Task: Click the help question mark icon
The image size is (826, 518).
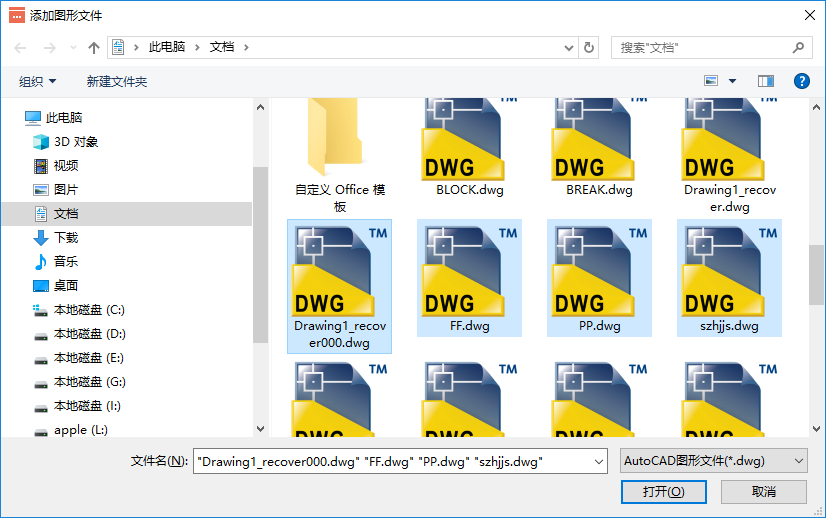Action: pos(801,81)
